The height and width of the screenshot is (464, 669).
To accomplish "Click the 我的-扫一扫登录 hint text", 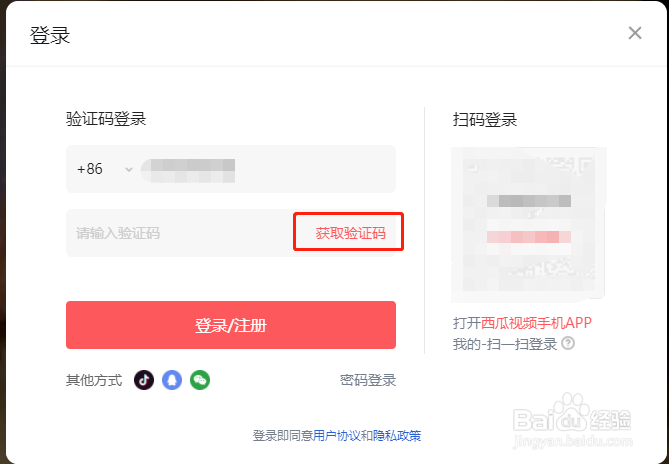I will pyautogui.click(x=505, y=343).
